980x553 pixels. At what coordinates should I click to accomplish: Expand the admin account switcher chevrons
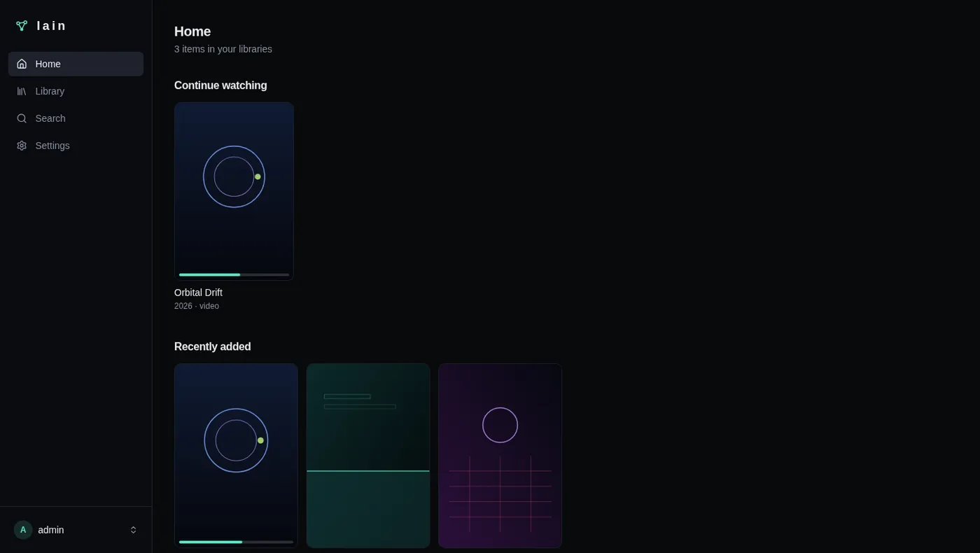tap(133, 530)
